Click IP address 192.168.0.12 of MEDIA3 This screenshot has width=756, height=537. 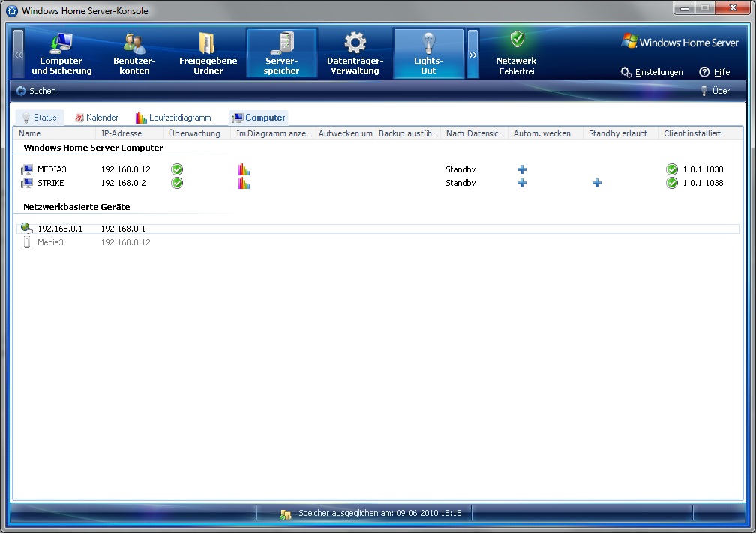click(125, 169)
